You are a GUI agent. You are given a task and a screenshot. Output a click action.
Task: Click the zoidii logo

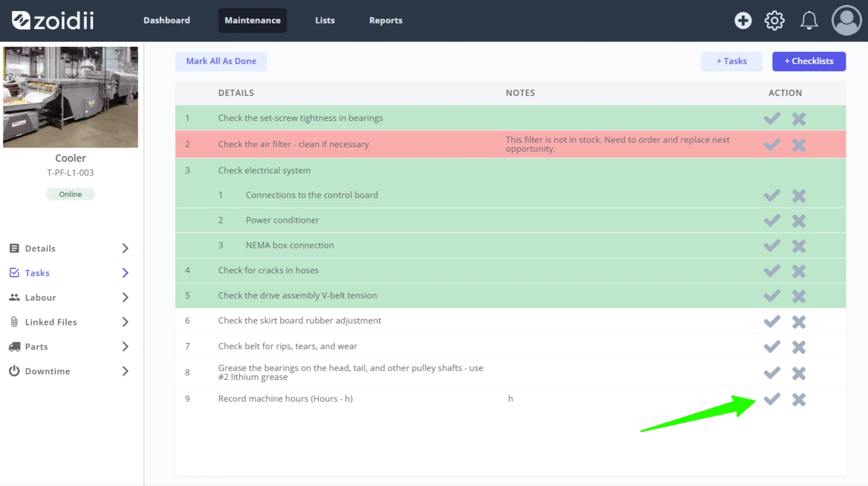[53, 21]
